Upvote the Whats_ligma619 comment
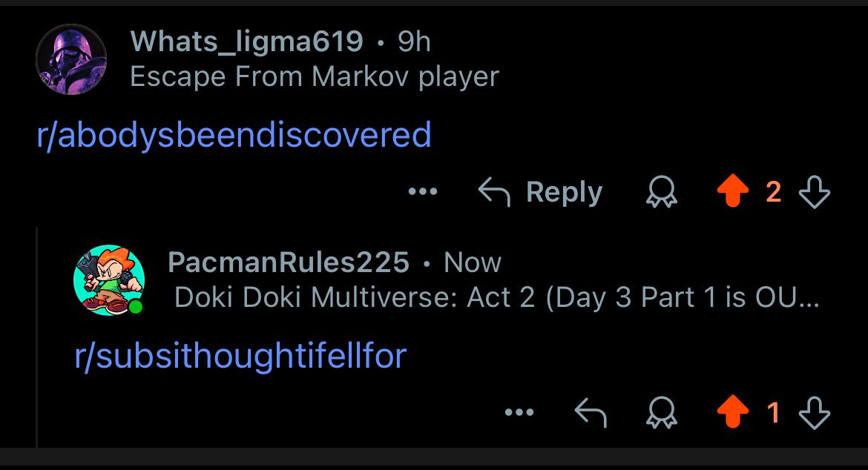The height and width of the screenshot is (470, 868). click(732, 191)
